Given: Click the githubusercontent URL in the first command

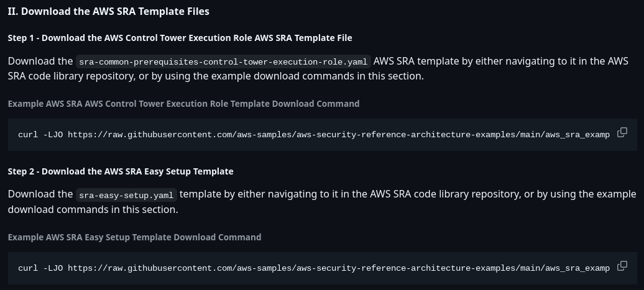Looking at the screenshot, I should click(x=338, y=135).
